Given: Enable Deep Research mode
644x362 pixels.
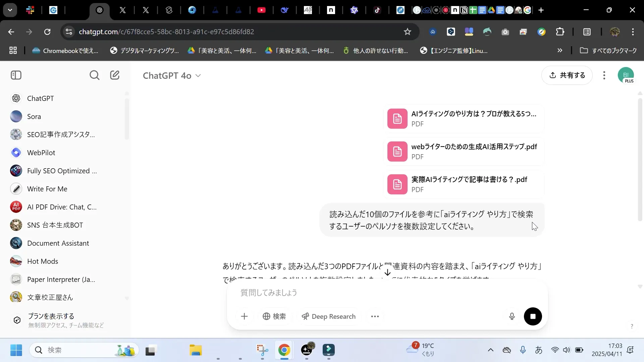Looking at the screenshot, I should click(328, 316).
